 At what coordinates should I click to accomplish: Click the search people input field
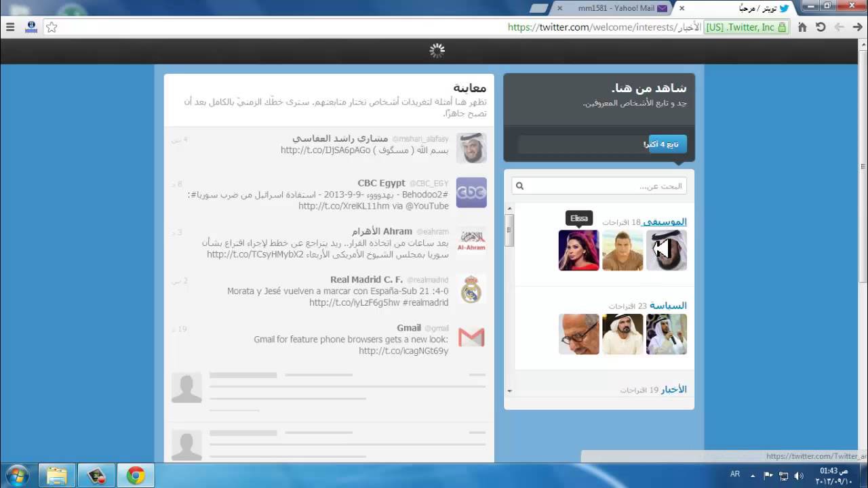click(x=599, y=186)
